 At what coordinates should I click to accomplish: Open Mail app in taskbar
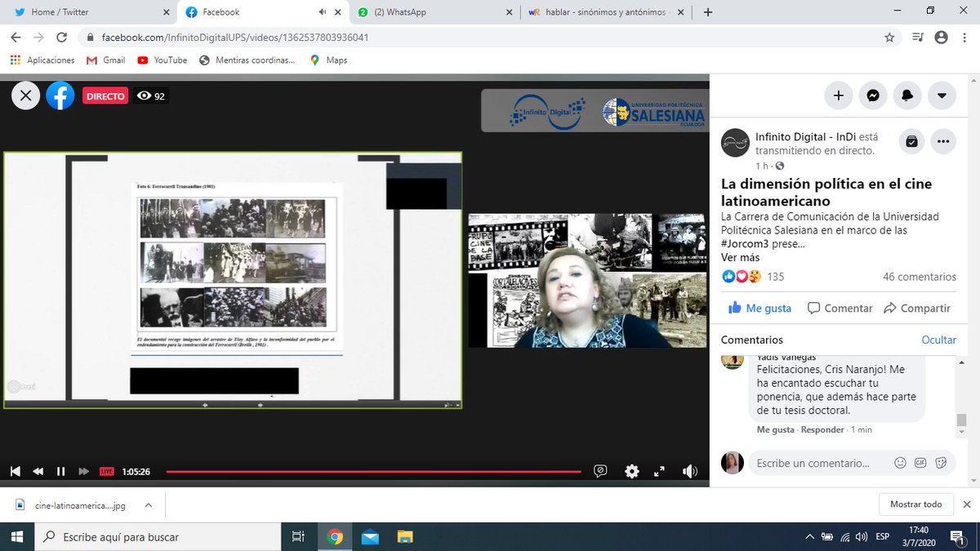(370, 536)
